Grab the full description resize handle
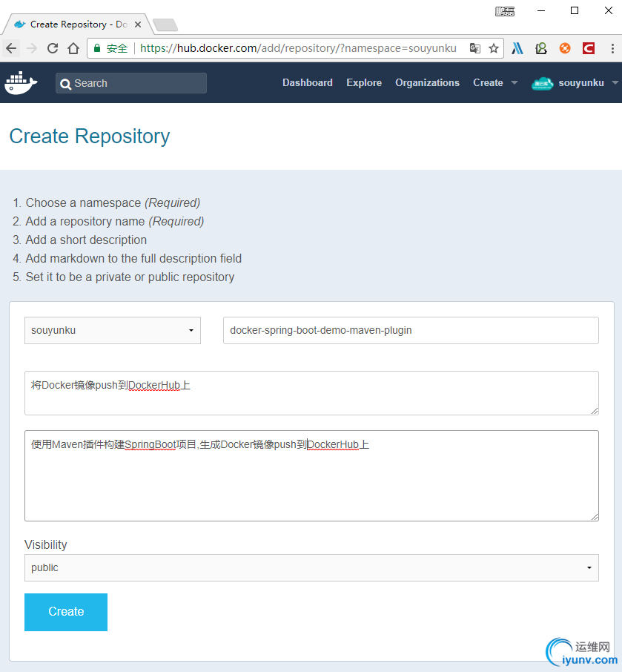The height and width of the screenshot is (672, 622). tap(595, 517)
